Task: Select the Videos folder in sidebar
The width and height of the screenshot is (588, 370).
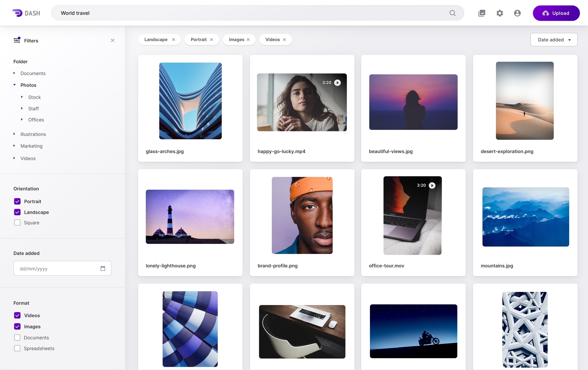Action: (x=28, y=158)
